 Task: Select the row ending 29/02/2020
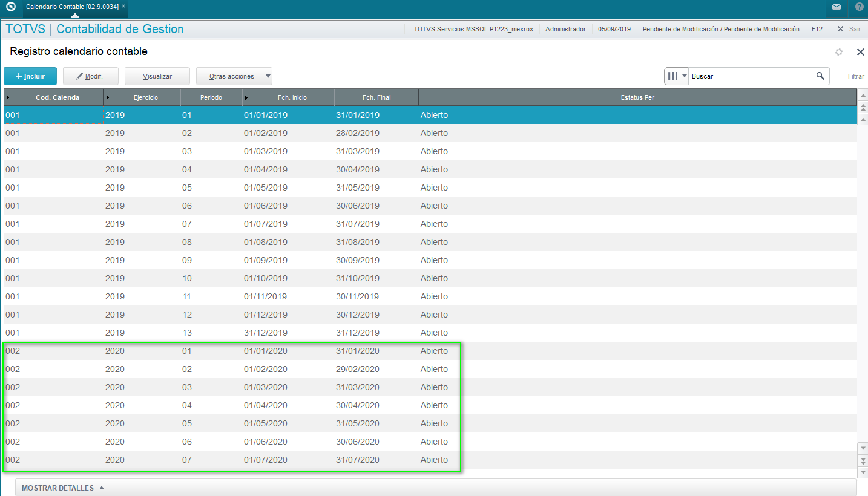tap(430, 369)
